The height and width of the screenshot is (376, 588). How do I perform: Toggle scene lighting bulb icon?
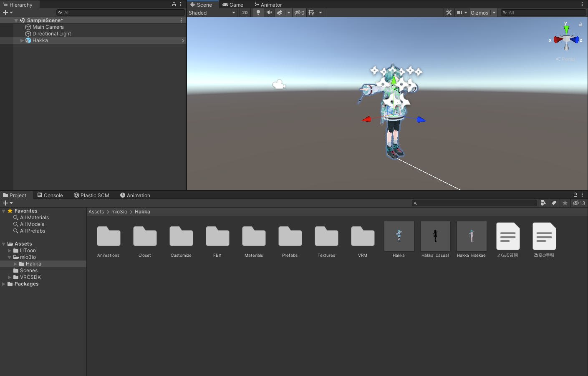click(x=258, y=13)
